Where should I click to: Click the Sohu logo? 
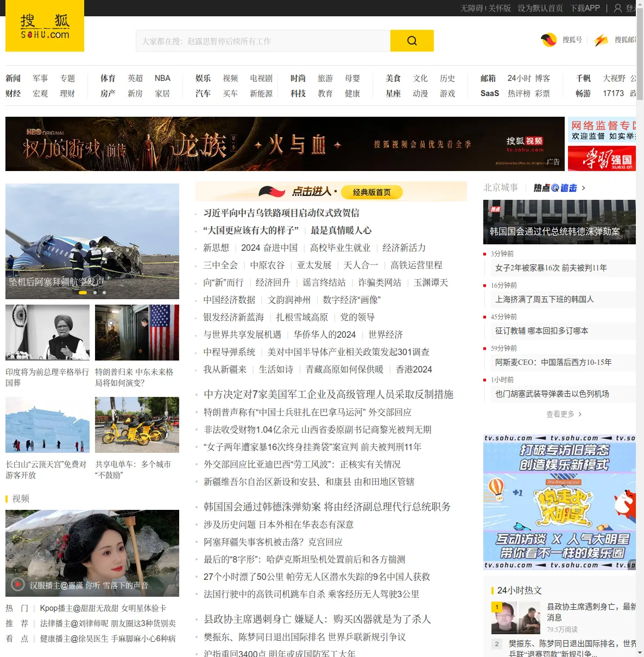point(45,26)
